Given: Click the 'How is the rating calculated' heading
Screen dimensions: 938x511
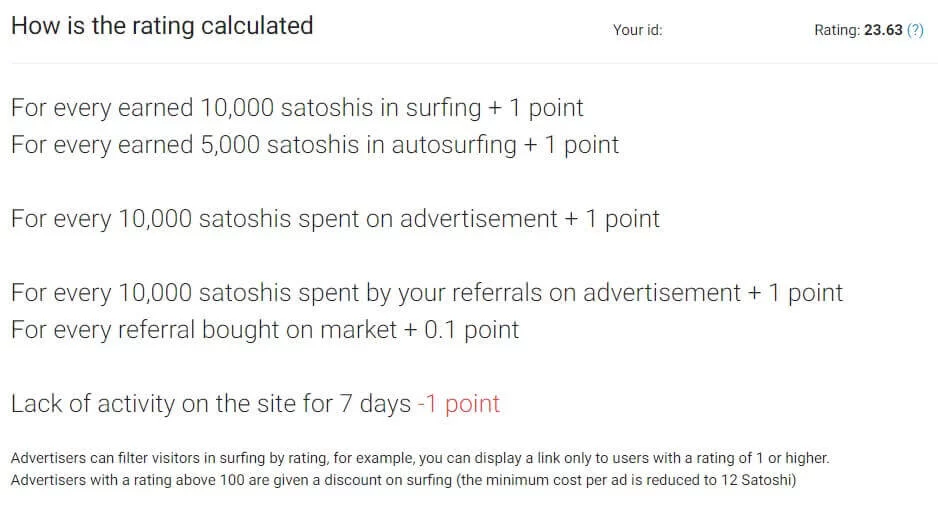Looking at the screenshot, I should [x=162, y=26].
